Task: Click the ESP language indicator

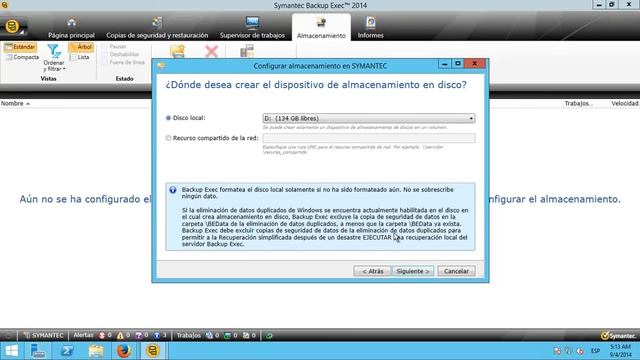Action: coord(595,351)
